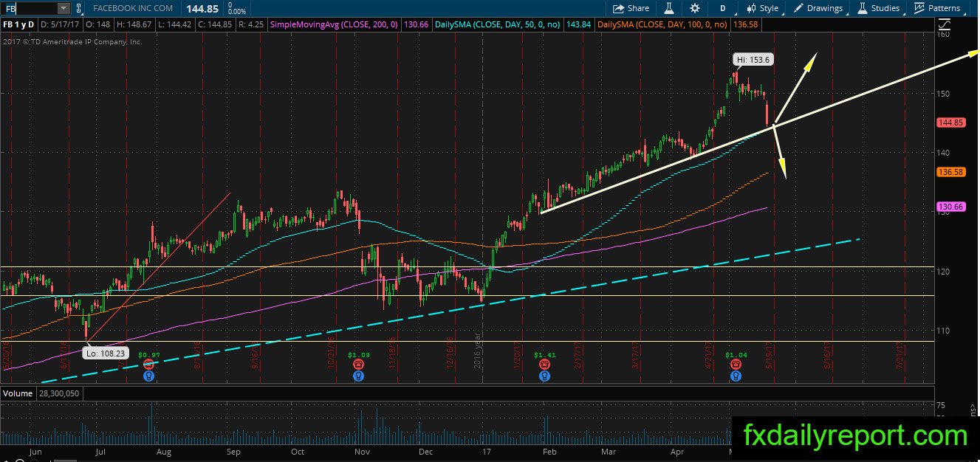The width and height of the screenshot is (980, 462).
Task: Click the Lo: 108.23 price bubble
Action: (x=107, y=353)
